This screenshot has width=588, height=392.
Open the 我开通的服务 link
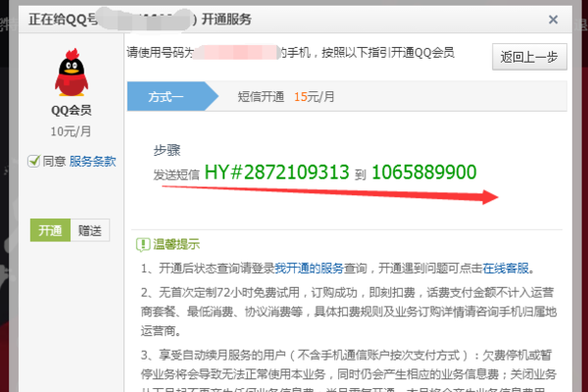tap(310, 268)
